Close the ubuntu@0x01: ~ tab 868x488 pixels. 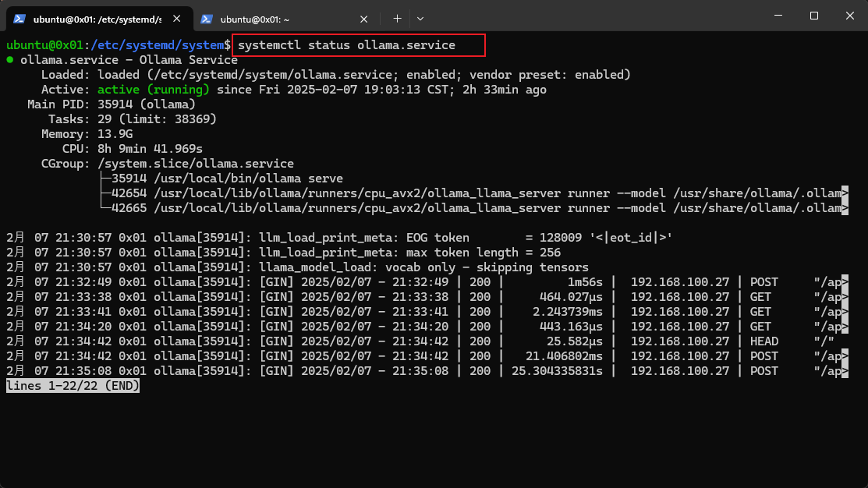[x=363, y=19]
